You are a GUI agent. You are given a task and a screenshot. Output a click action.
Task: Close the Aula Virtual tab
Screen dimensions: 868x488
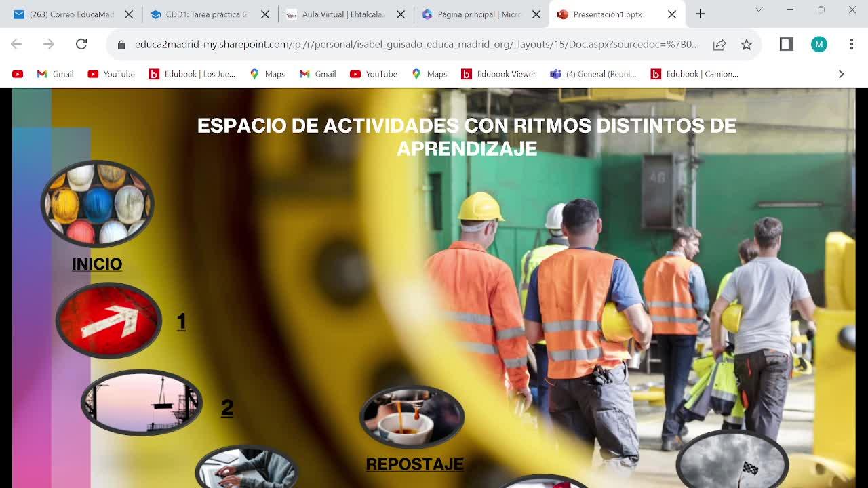(x=401, y=14)
